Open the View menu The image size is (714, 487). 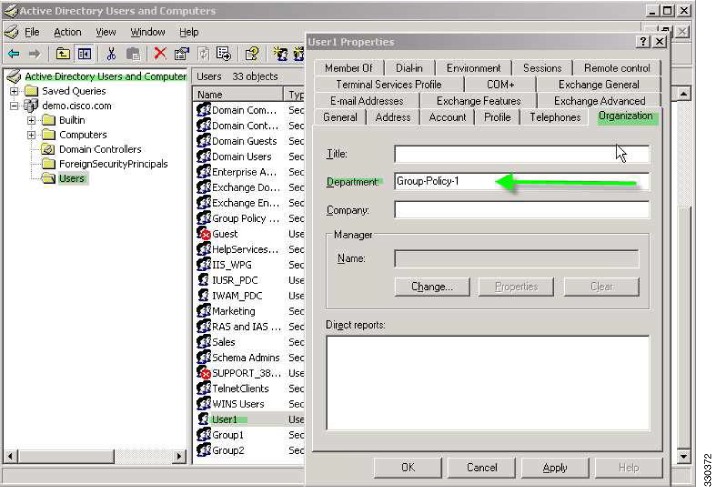[x=106, y=32]
